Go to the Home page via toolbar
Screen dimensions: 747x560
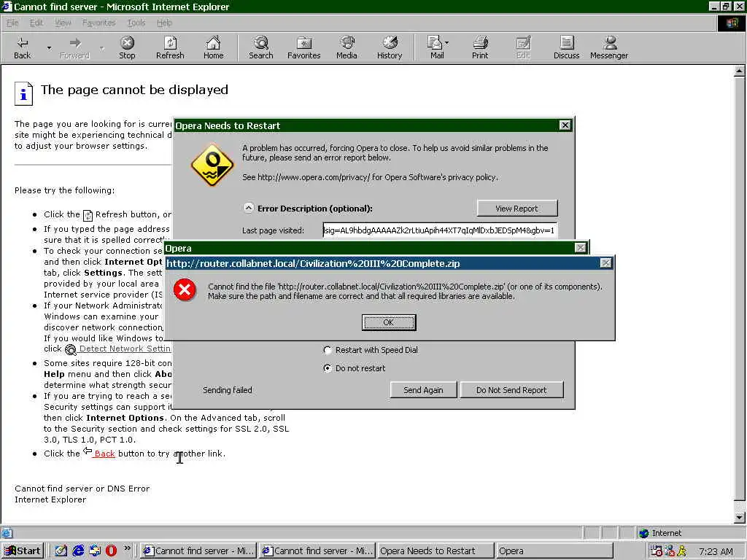[214, 47]
